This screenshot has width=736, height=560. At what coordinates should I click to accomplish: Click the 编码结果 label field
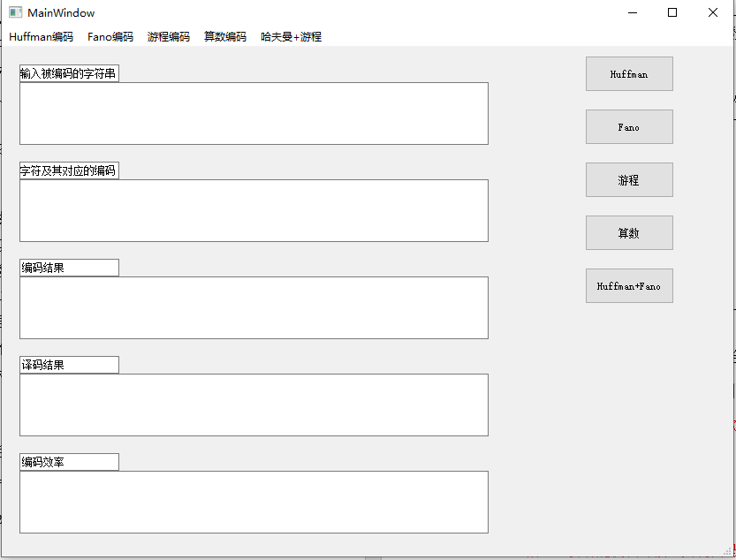[x=69, y=268]
